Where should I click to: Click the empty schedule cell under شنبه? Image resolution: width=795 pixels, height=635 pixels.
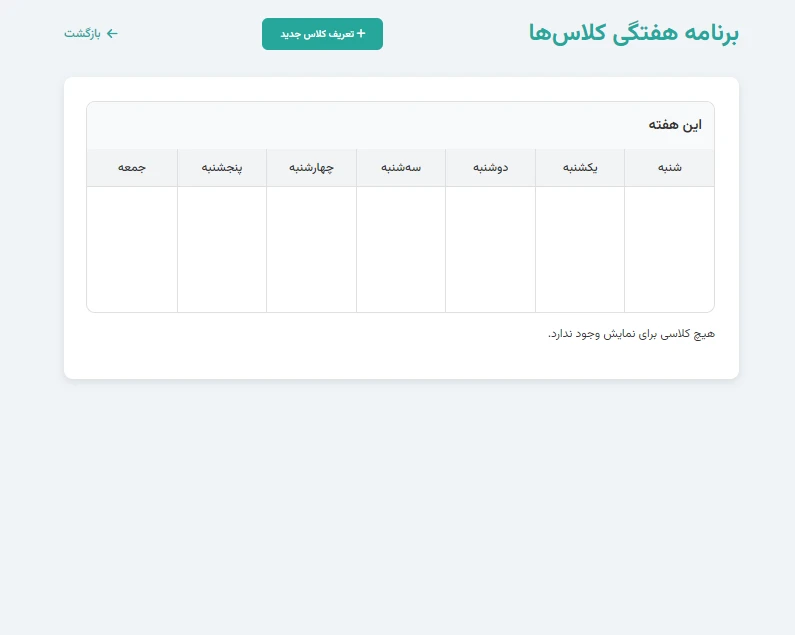click(669, 249)
